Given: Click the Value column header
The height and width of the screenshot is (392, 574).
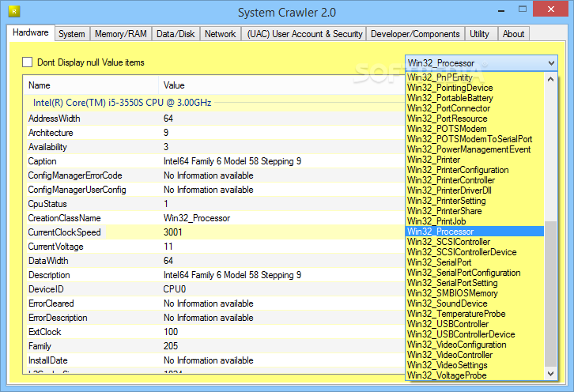Looking at the screenshot, I should pyautogui.click(x=282, y=85).
